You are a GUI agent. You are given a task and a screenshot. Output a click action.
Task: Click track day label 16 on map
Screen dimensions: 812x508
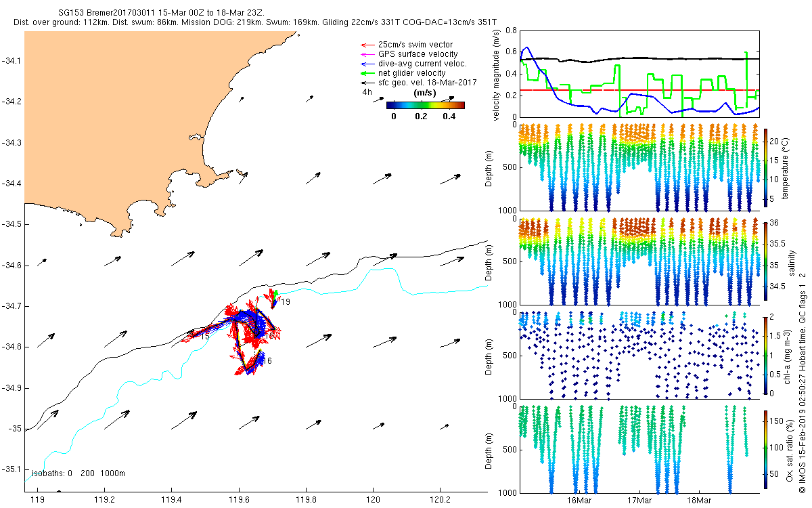click(x=267, y=361)
